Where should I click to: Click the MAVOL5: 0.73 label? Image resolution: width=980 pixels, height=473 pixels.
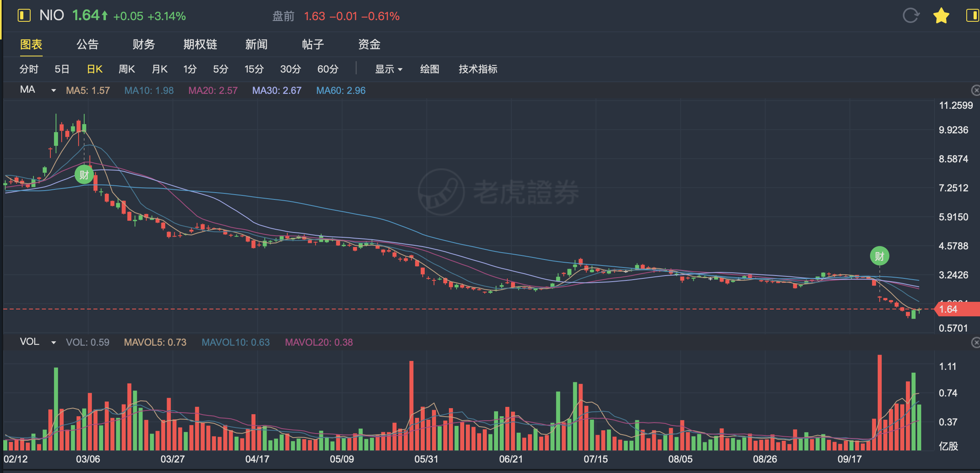click(x=155, y=342)
